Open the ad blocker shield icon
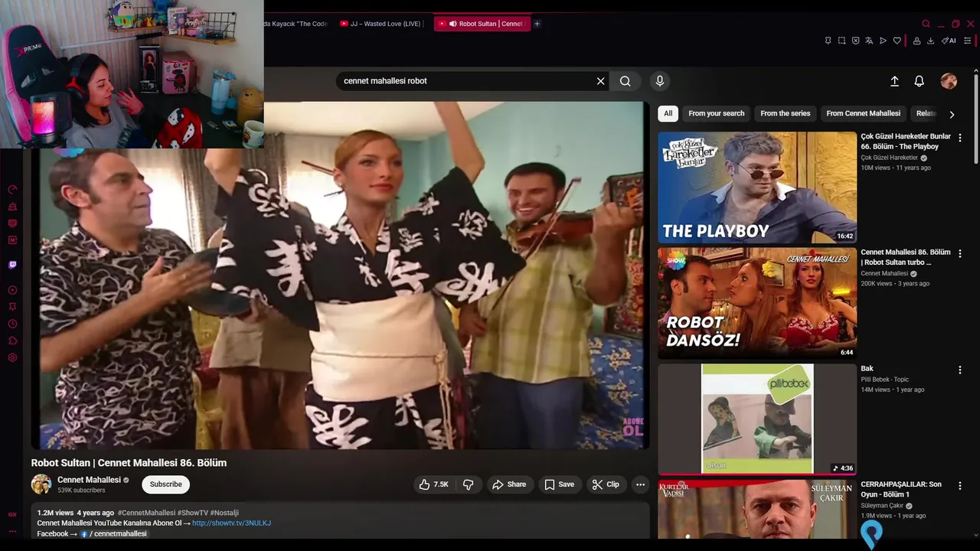The image size is (980, 551). [855, 41]
